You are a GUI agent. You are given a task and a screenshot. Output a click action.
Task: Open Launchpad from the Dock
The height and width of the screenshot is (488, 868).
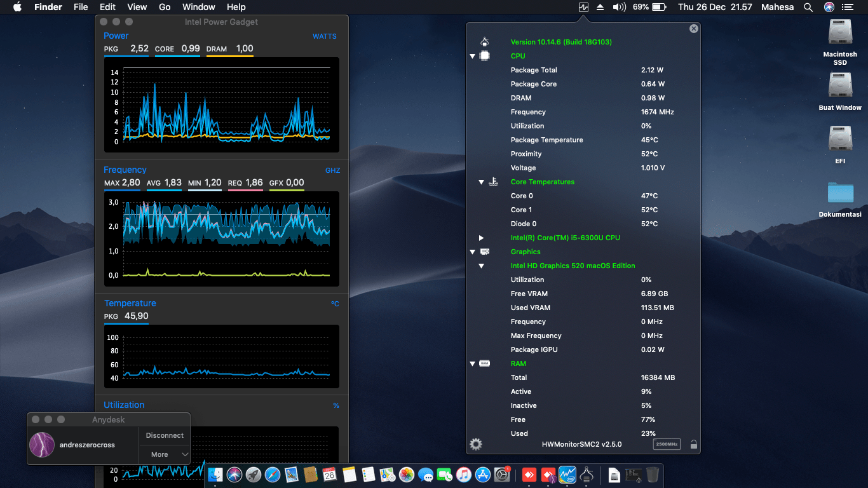coord(254,474)
